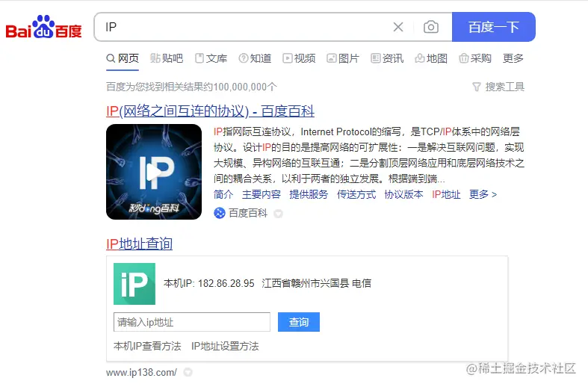The width and height of the screenshot is (588, 387).
Task: Click the 百度百科 source label
Action: pos(248,213)
